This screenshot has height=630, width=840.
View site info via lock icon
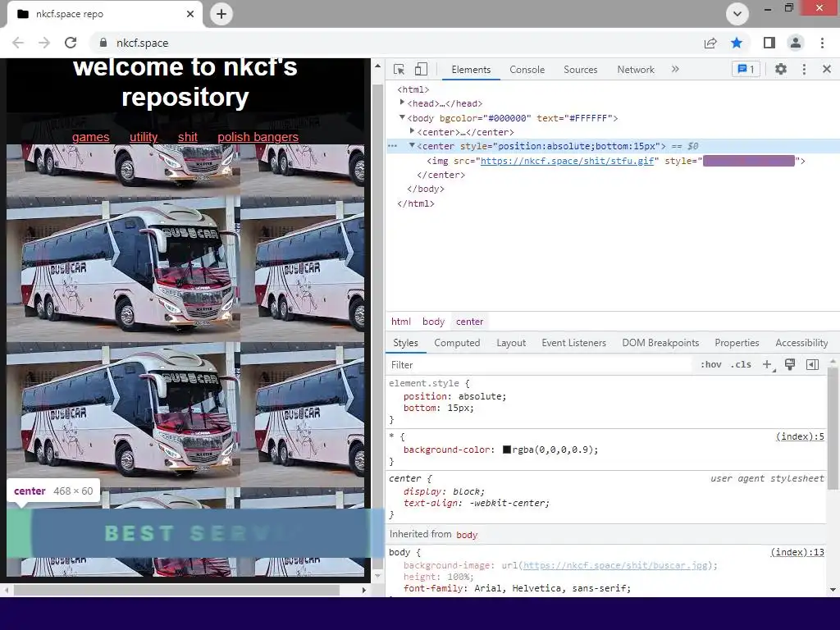tap(103, 43)
